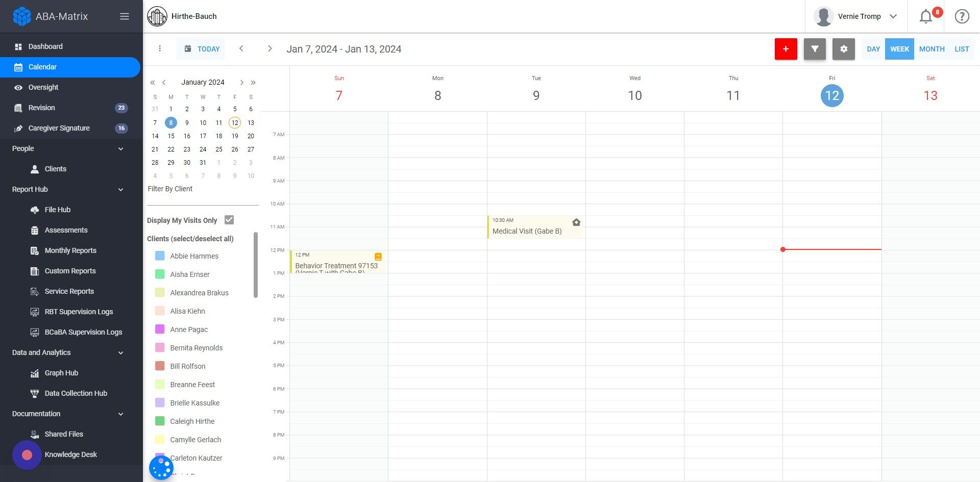Go to next month in mini calendar

point(242,82)
